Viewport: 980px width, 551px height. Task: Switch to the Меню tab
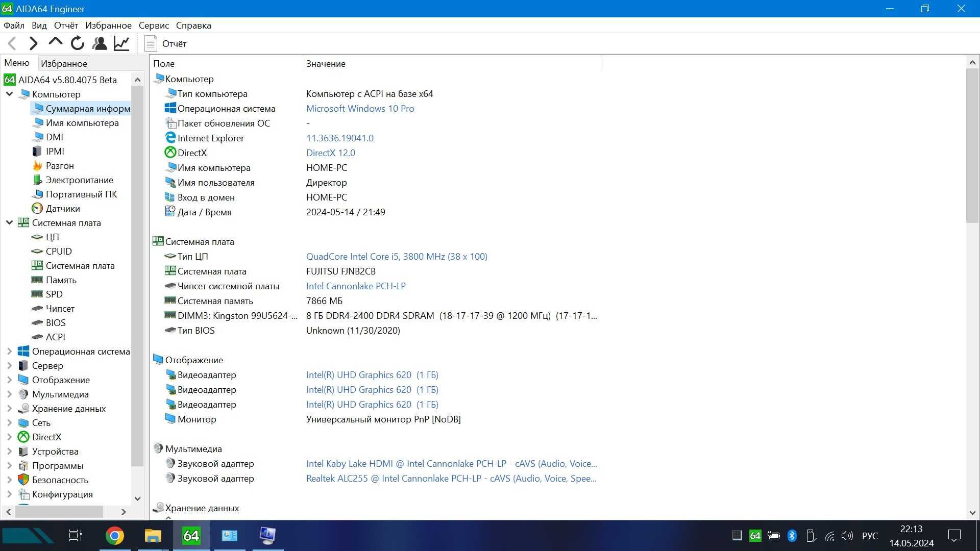tap(17, 63)
